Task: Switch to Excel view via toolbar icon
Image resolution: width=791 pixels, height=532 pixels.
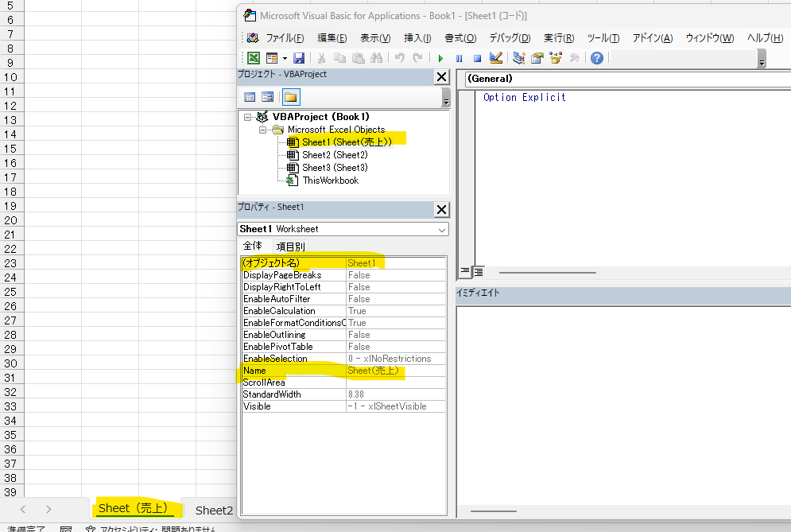Action: (254, 58)
